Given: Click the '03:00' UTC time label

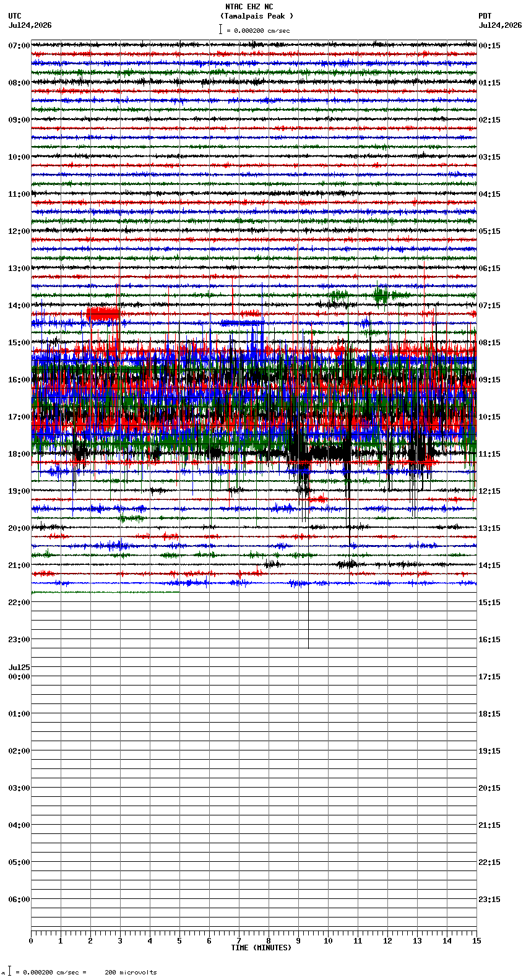Looking at the screenshot, I should [19, 788].
